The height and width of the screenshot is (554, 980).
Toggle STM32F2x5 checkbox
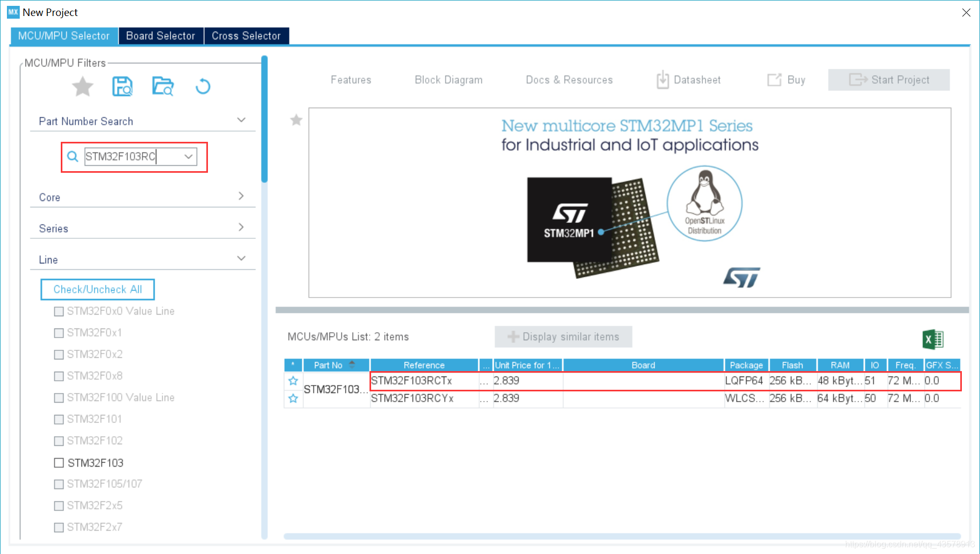[x=59, y=505]
